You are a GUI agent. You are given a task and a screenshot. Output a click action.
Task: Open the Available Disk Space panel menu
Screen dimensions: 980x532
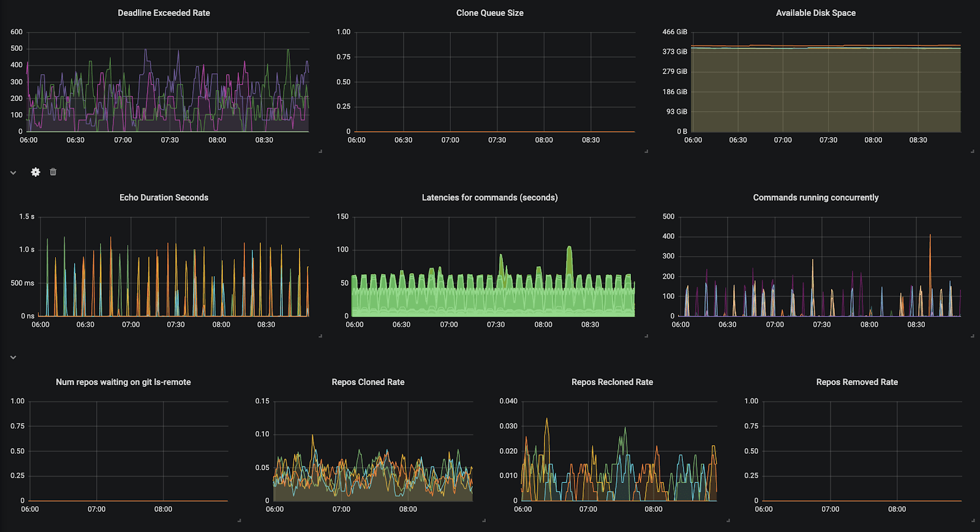point(815,13)
